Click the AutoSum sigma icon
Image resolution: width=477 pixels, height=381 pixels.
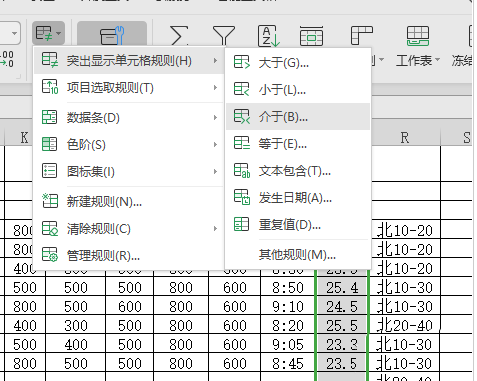pyautogui.click(x=179, y=35)
